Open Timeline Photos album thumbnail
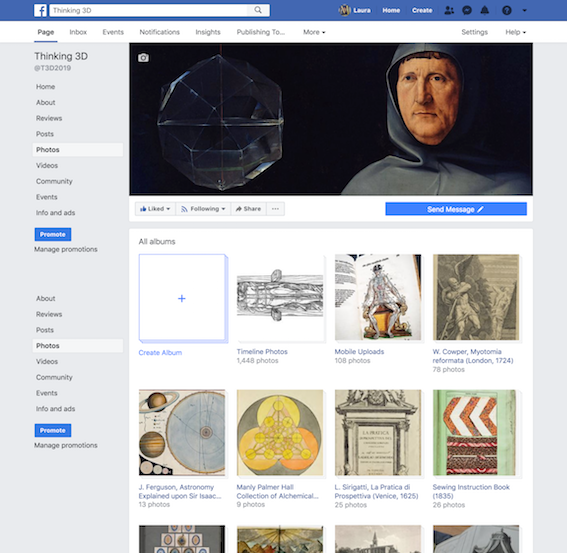The width and height of the screenshot is (567, 553). point(280,297)
